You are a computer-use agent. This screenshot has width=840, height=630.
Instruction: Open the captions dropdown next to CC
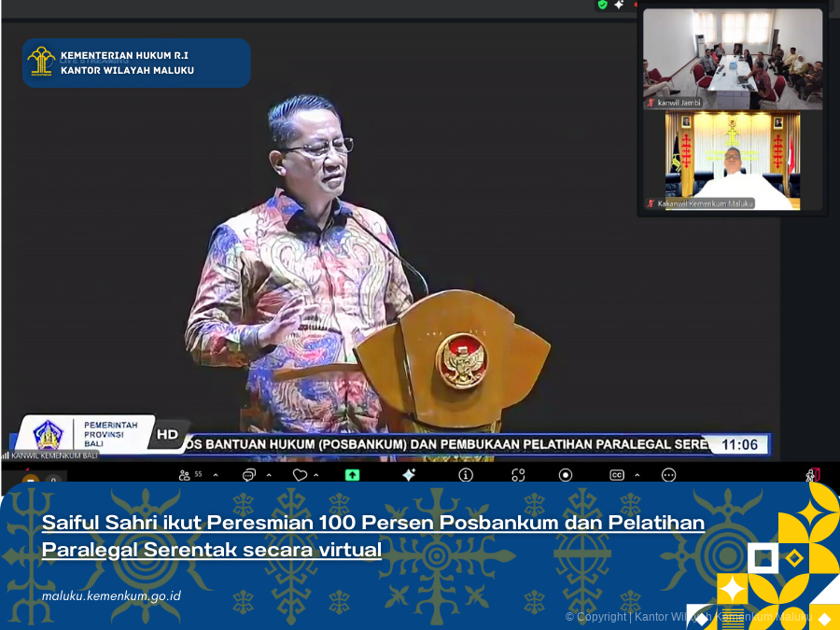pyautogui.click(x=637, y=476)
